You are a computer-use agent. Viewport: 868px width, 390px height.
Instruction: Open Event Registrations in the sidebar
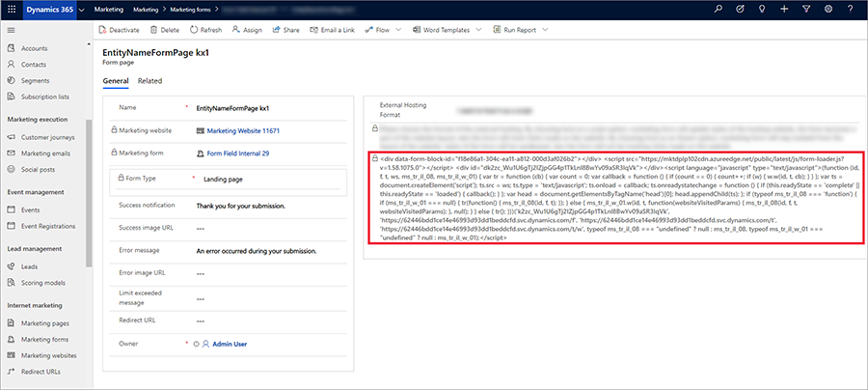(x=48, y=226)
